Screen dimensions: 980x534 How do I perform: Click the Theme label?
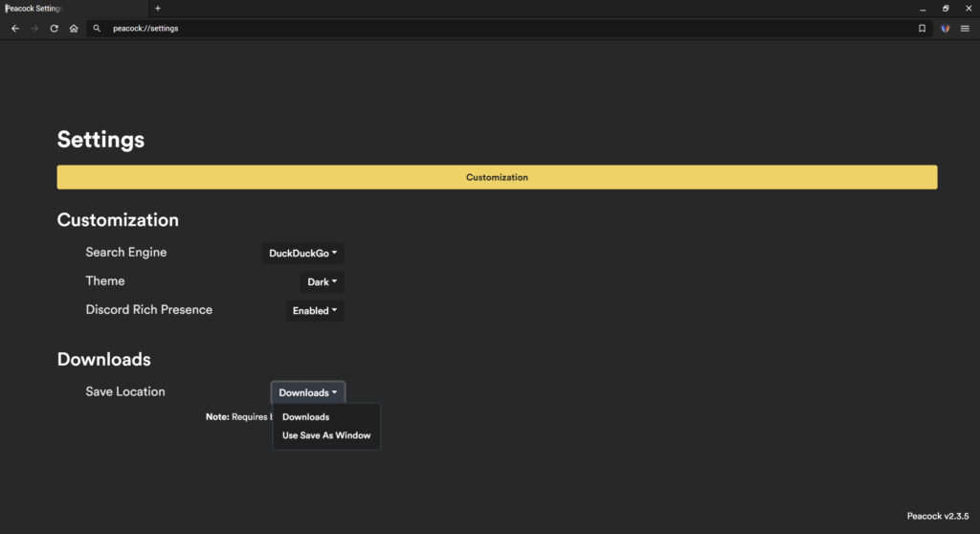point(105,280)
